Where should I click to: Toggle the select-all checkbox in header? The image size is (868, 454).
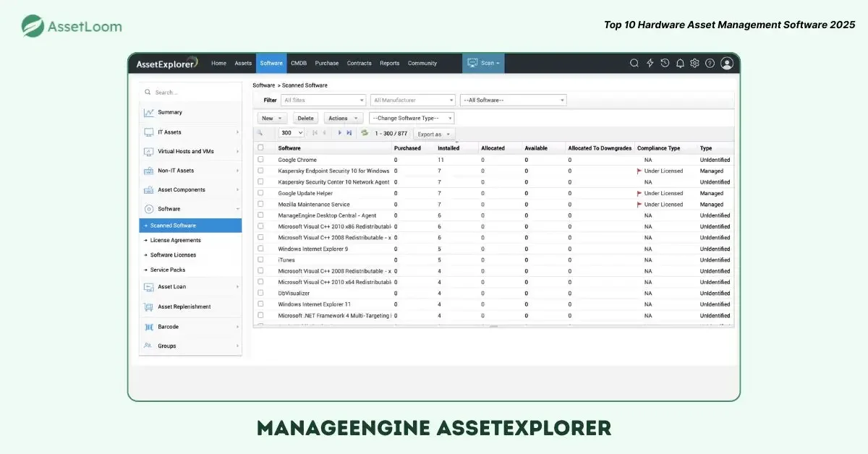coord(260,147)
